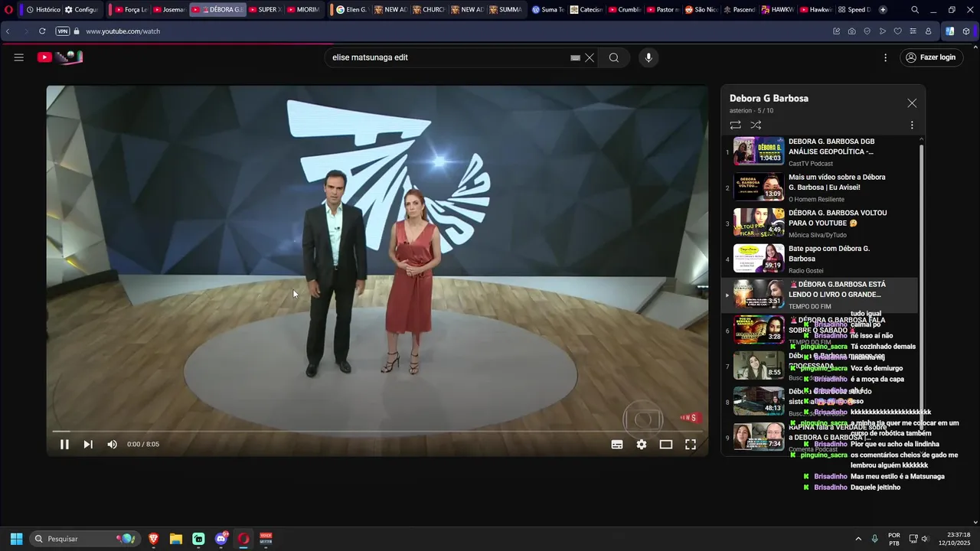
Task: Play 'Mais um vídeo sobre a Débora' video
Action: click(837, 182)
